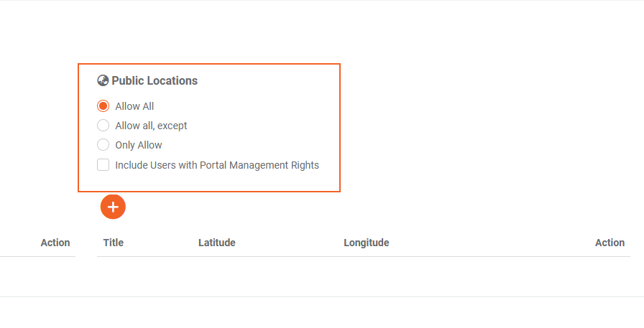This screenshot has width=644, height=328.
Task: Click the 'Allow All' label text
Action: pos(134,106)
